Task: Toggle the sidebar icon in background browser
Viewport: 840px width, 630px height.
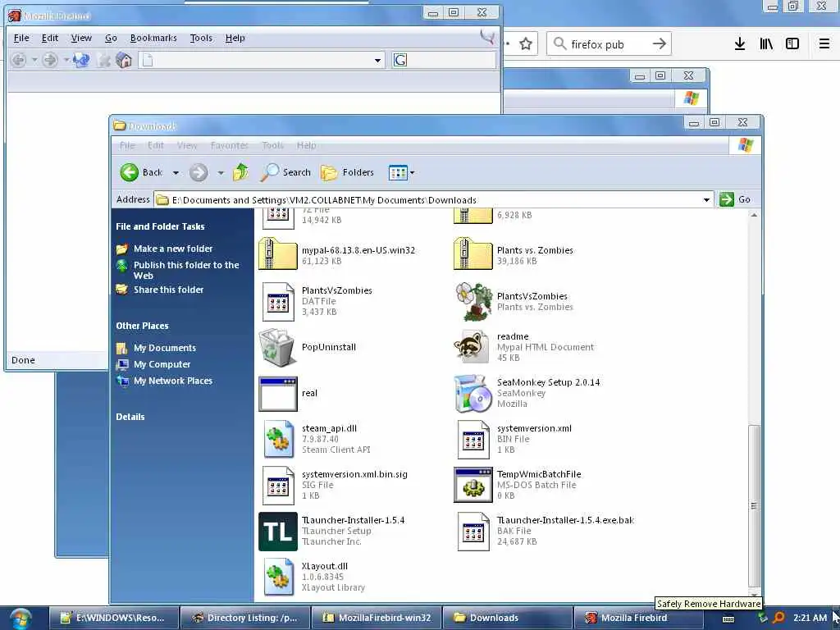Action: [x=792, y=44]
